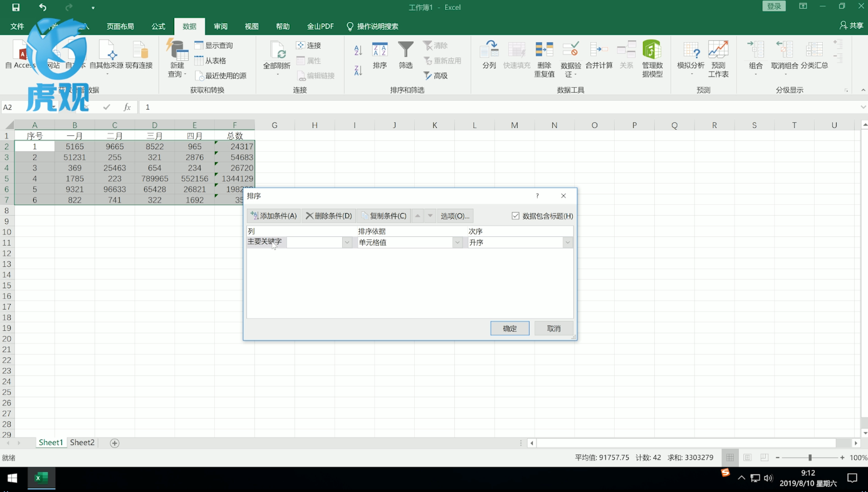The width and height of the screenshot is (868, 492).
Task: Click 选项(O)... button
Action: tap(454, 216)
